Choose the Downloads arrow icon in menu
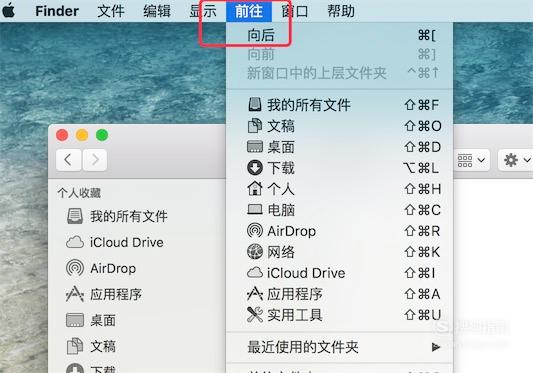The image size is (533, 373). [255, 168]
